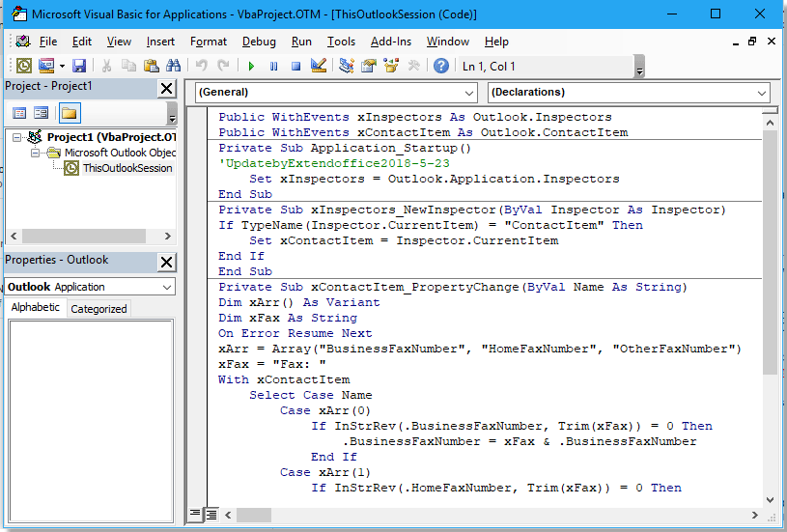787x532 pixels.
Task: Click View Object icon in the Project pane
Action: pos(41,113)
